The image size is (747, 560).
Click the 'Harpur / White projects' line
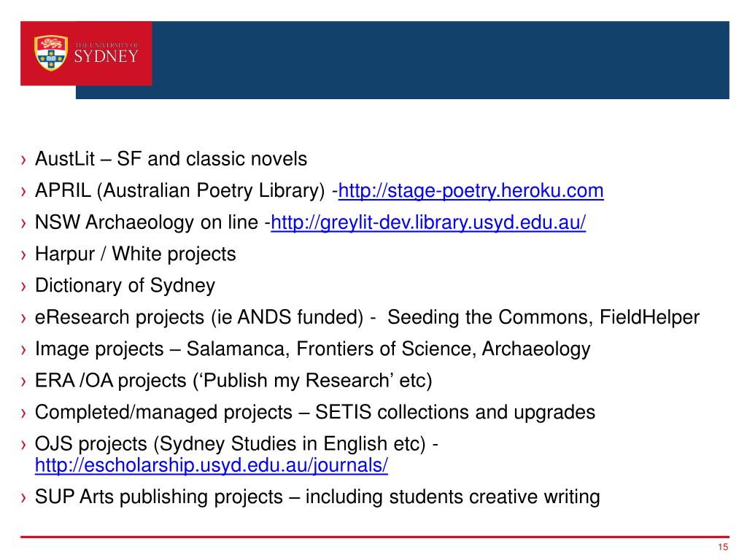[136, 254]
